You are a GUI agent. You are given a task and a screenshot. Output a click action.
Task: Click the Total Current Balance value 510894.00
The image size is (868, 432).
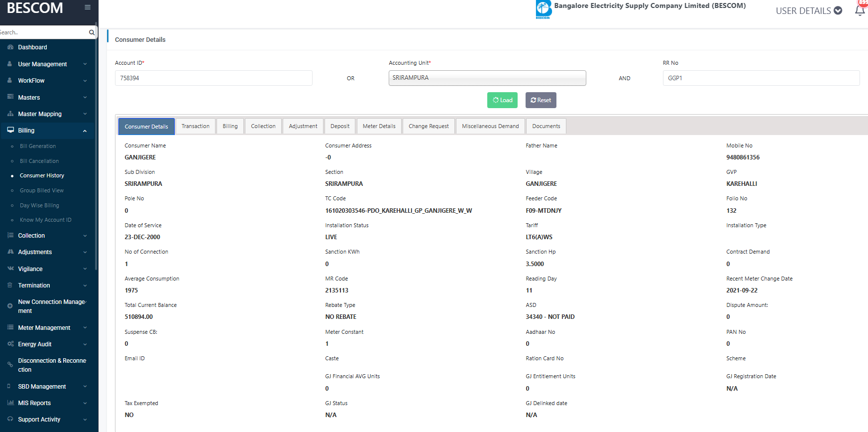point(139,316)
